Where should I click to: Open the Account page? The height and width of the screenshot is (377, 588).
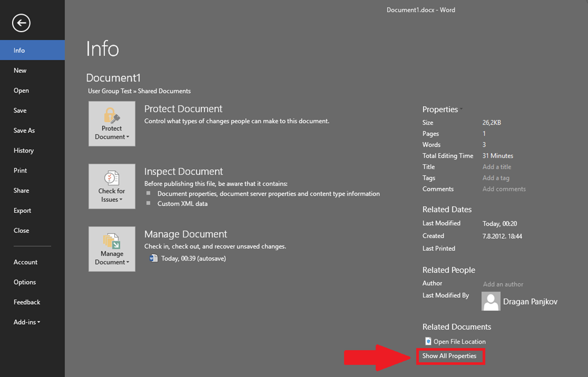[x=32, y=262]
